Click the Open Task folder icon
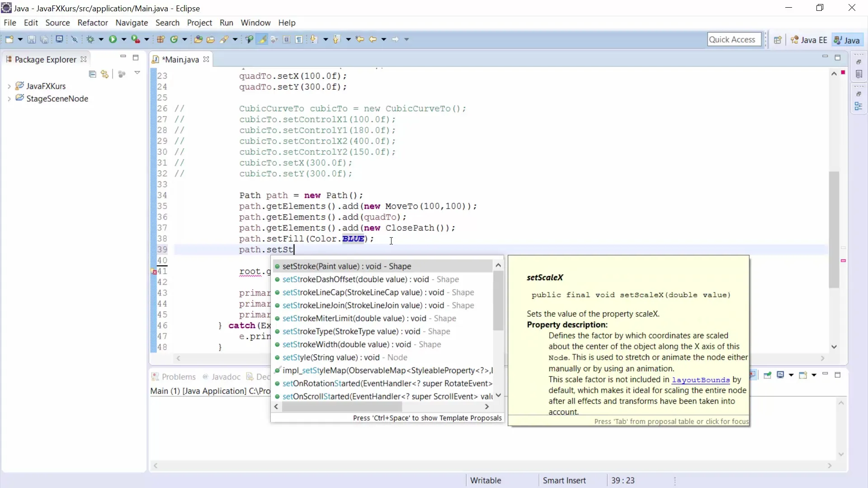The image size is (868, 488). (x=211, y=40)
